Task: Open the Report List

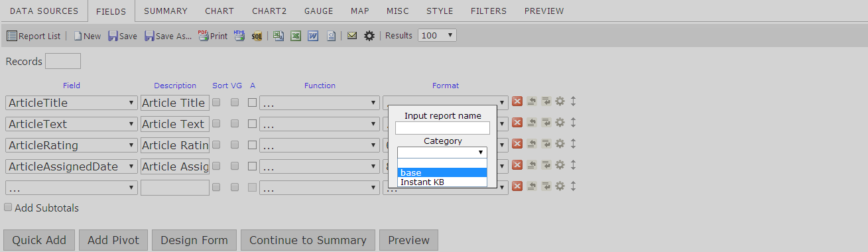Action: (x=34, y=36)
